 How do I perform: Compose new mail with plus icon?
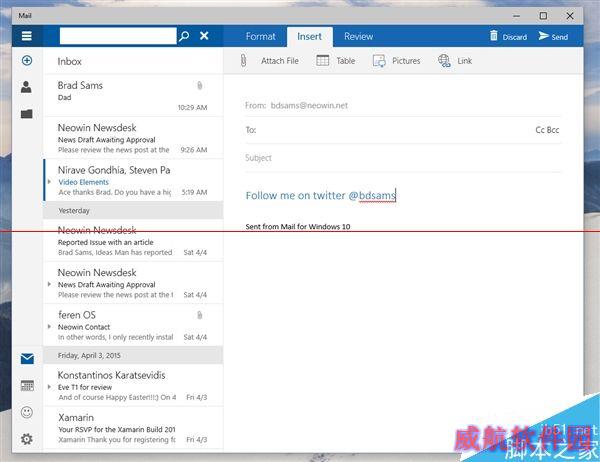[27, 60]
